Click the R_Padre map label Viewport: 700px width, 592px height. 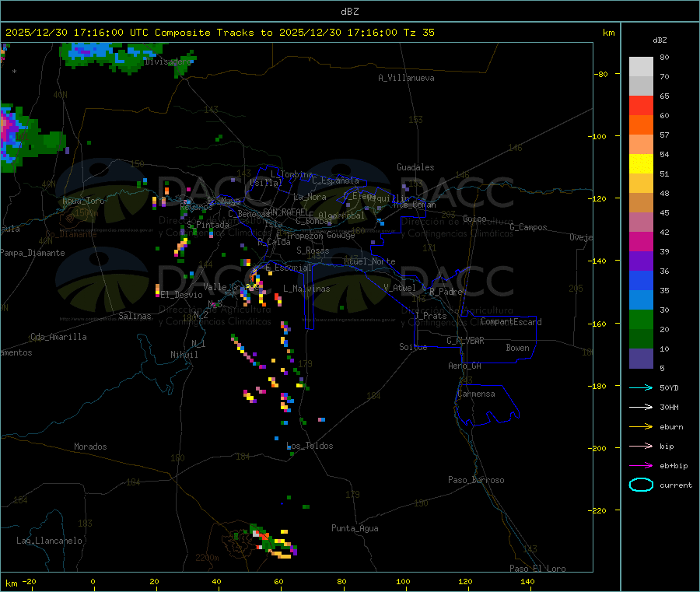click(446, 292)
